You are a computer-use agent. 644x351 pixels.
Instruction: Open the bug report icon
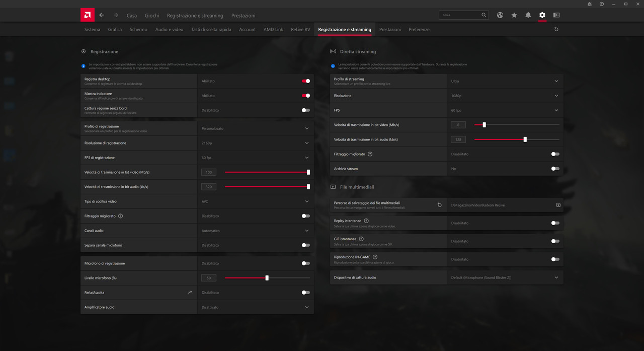click(x=590, y=4)
